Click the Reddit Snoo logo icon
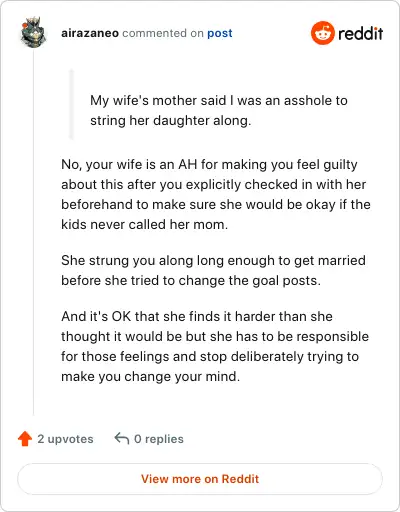Viewport: 400px width, 512px height. pos(322,33)
